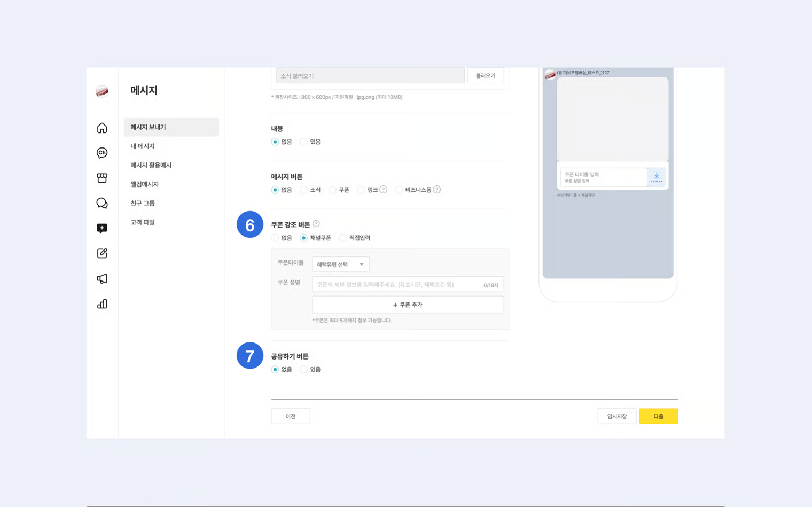
Task: Open the channel (Ch) icon in sidebar
Action: [102, 153]
